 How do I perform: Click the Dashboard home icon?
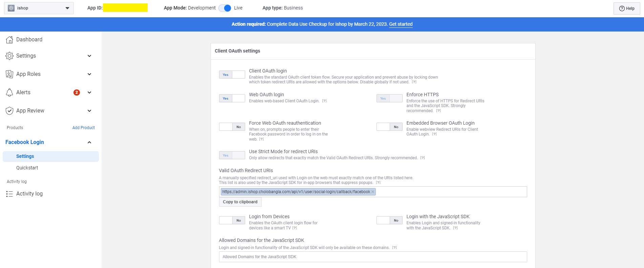click(x=9, y=40)
